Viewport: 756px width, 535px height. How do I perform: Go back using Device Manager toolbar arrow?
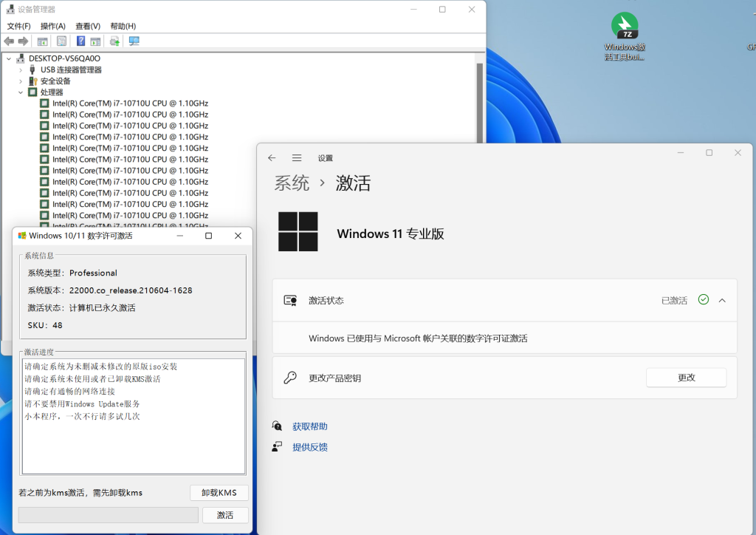pyautogui.click(x=9, y=41)
